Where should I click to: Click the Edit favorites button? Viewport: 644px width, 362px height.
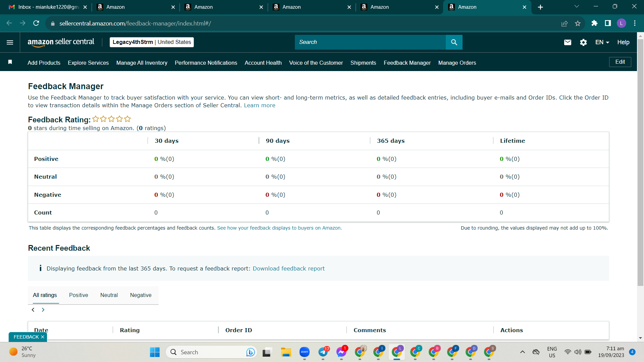pyautogui.click(x=620, y=62)
